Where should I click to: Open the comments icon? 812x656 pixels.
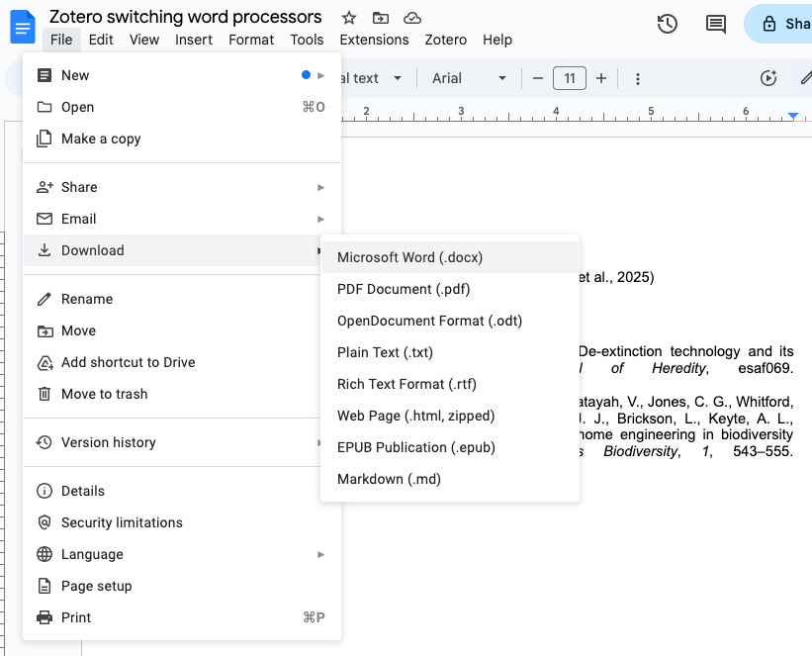716,24
